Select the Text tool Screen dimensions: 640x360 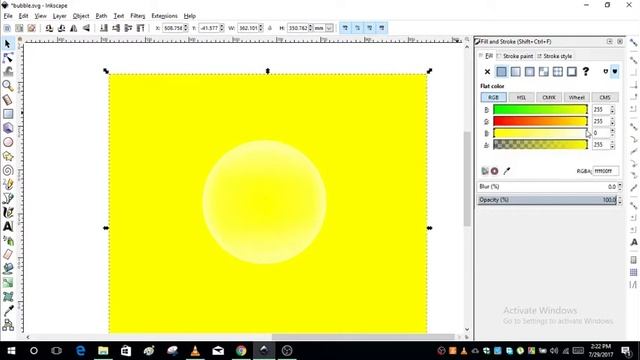pyautogui.click(x=8, y=226)
